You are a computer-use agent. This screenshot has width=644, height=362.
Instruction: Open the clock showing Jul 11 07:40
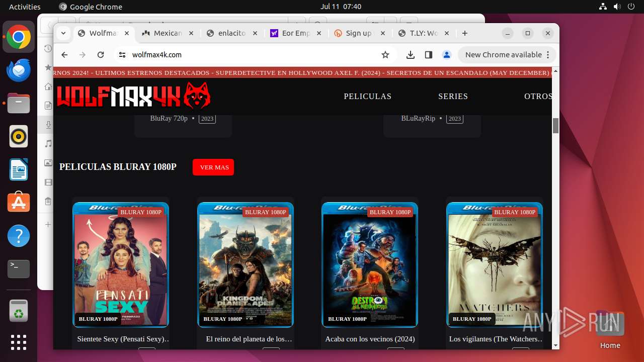[341, 7]
